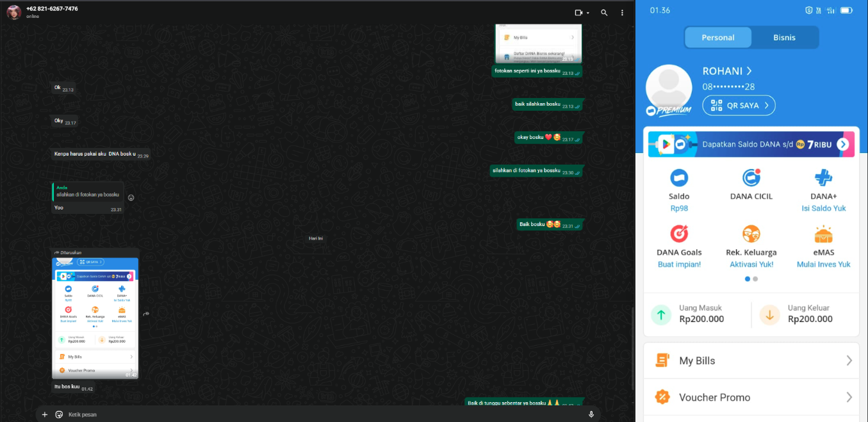Click the phone battery status icon
This screenshot has height=422, width=868.
click(x=846, y=10)
